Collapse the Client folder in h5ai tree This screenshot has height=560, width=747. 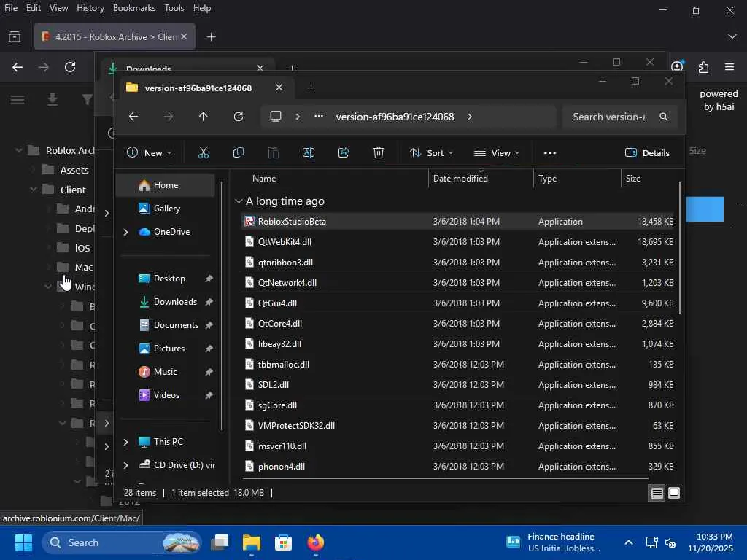point(34,190)
